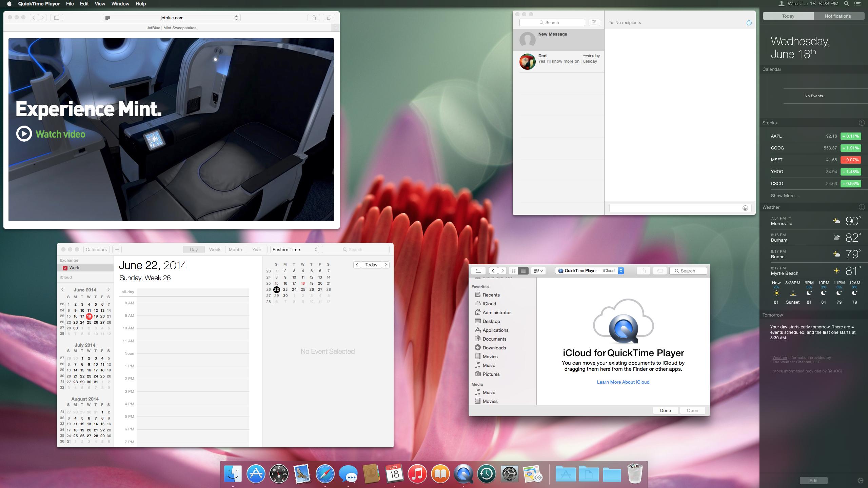Click the Messages search field
868x488 pixels.
coord(552,22)
